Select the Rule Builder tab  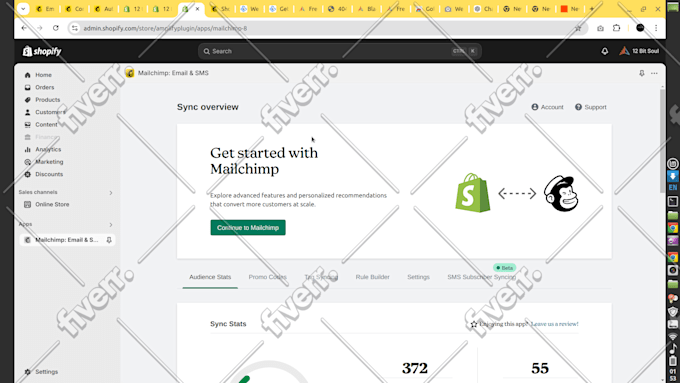coord(373,277)
